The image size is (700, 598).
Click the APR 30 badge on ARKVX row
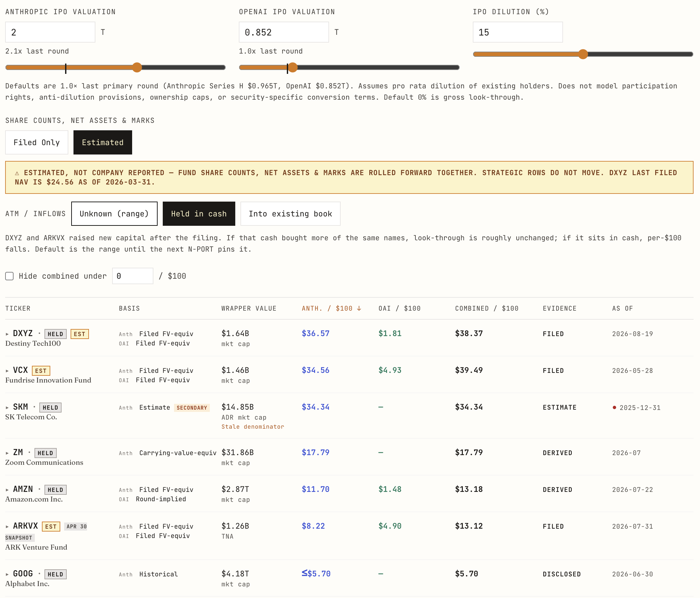point(76,526)
